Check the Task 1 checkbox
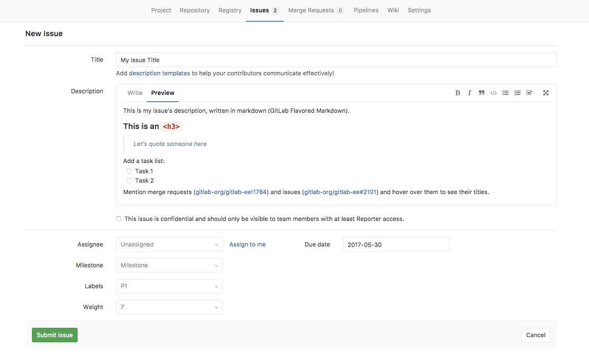Screen dimensions: 589x364 click(129, 171)
